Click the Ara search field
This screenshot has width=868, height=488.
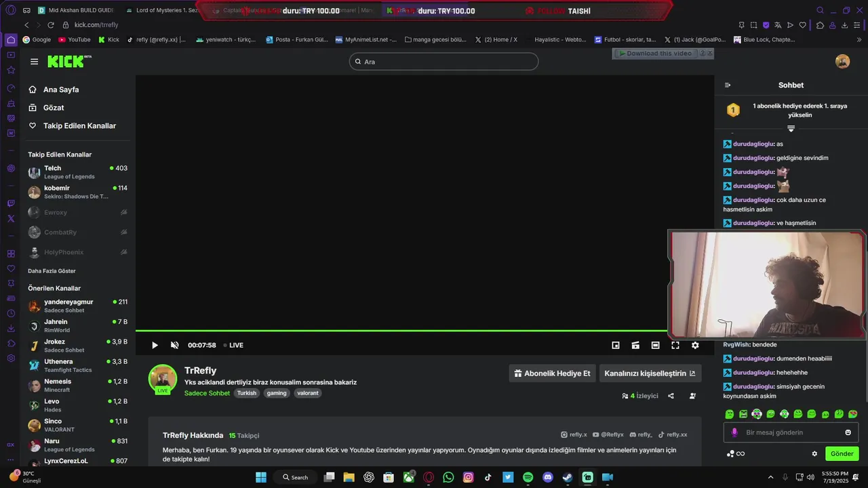pyautogui.click(x=443, y=62)
